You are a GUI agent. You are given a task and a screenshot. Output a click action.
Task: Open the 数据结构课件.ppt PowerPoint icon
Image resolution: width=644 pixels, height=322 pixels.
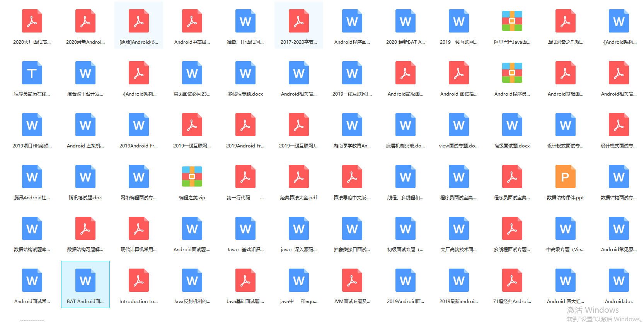(x=566, y=176)
